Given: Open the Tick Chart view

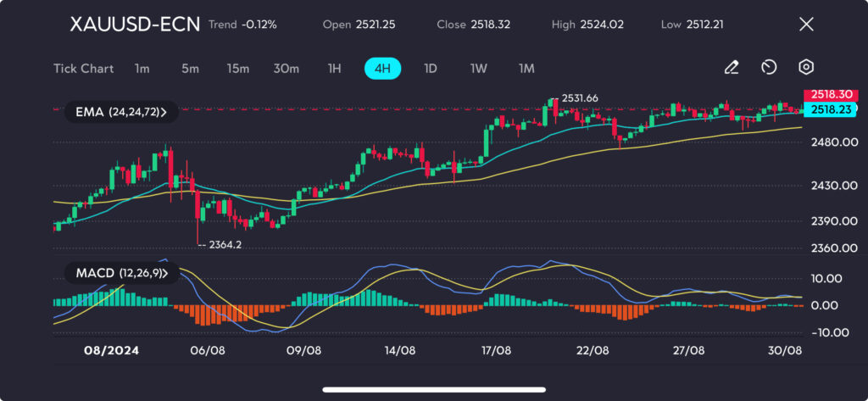Looking at the screenshot, I should pos(84,69).
